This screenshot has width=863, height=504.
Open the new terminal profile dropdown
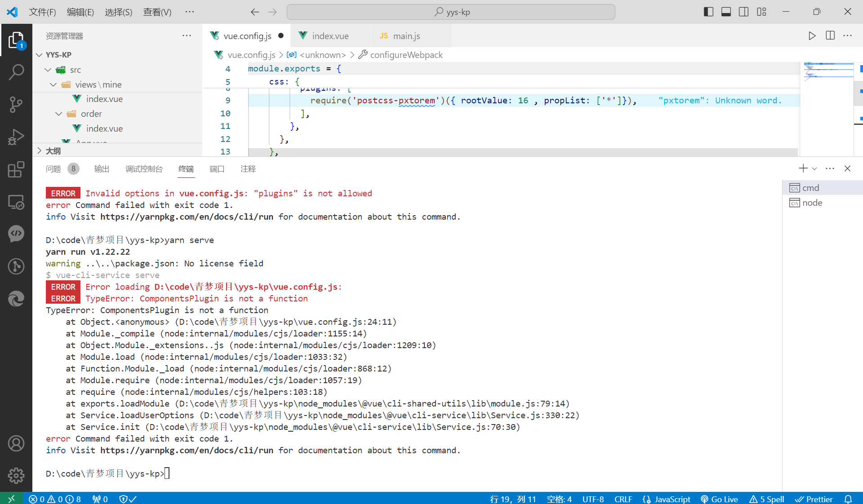pos(814,169)
